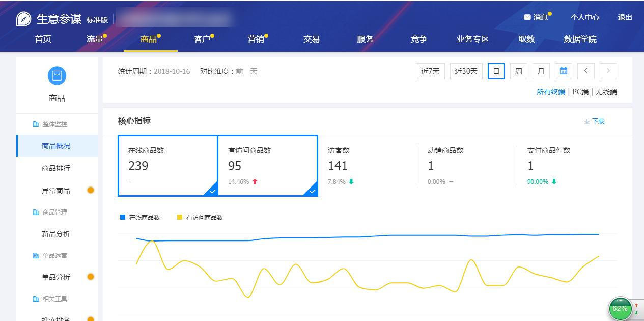The height and width of the screenshot is (321, 644).
Task: Click the green 62% optimization circle
Action: coord(620,308)
